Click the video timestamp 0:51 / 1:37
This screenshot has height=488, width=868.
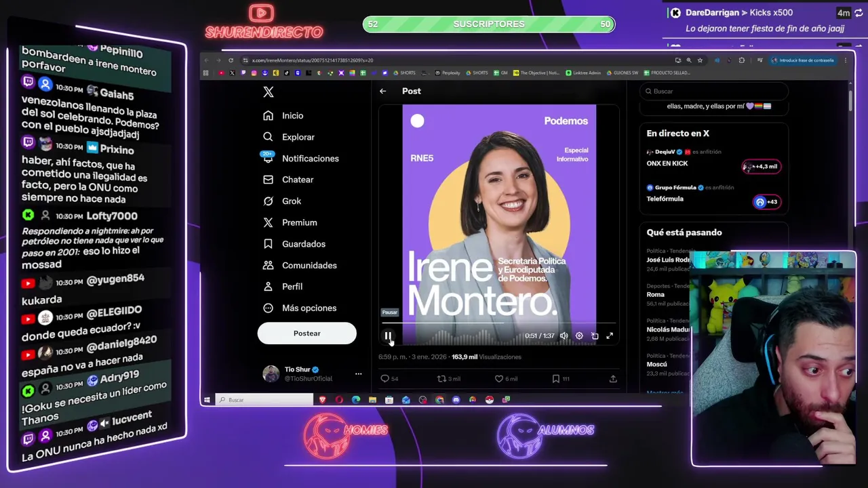540,336
